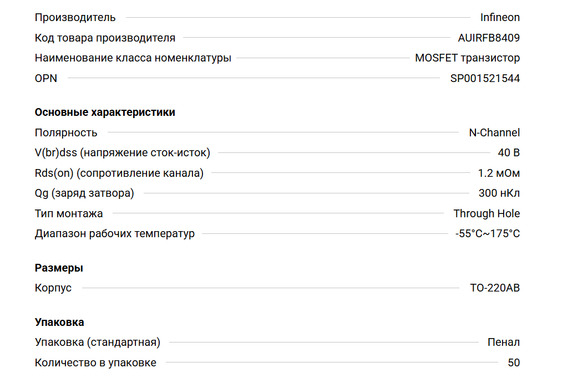Click the Основные характеристики heading
The width and height of the screenshot is (588, 373).
(105, 112)
